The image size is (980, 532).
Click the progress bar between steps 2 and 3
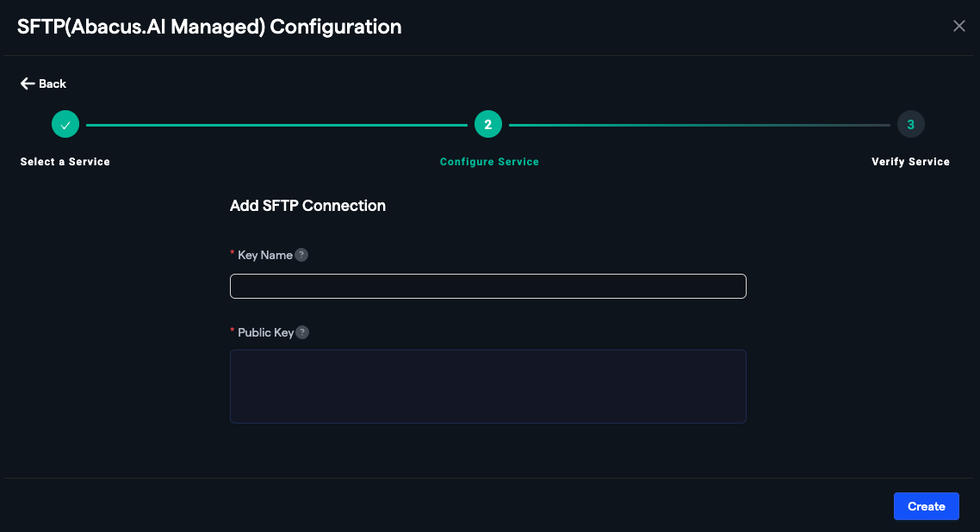coord(699,123)
